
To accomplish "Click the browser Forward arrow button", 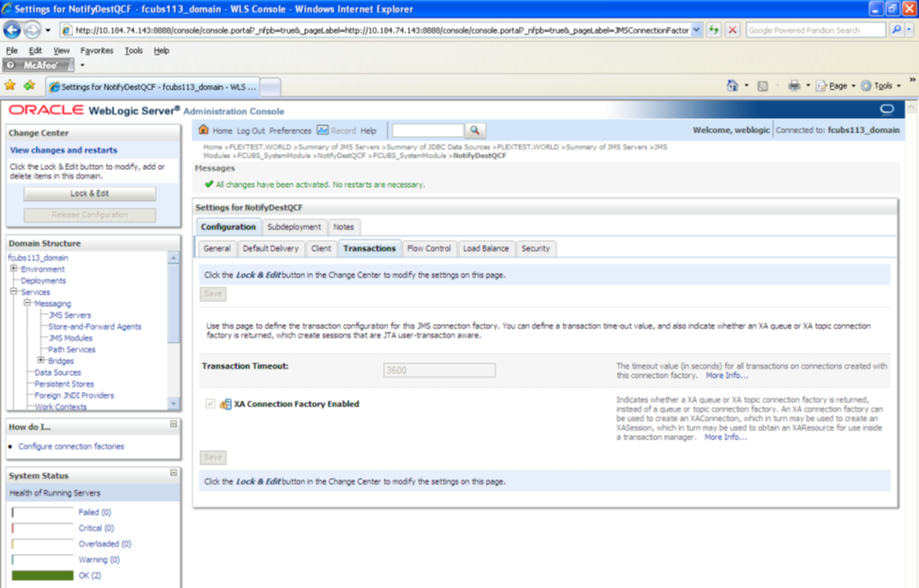I will tap(32, 30).
